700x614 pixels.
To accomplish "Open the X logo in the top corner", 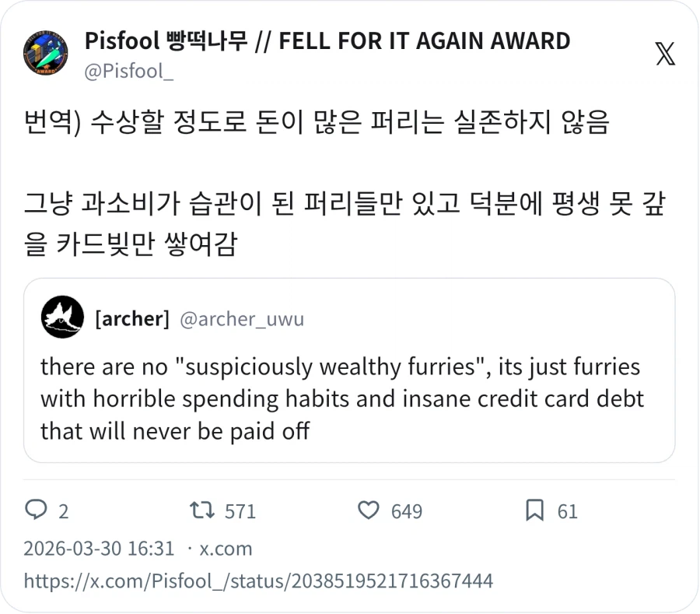I will [x=663, y=54].
